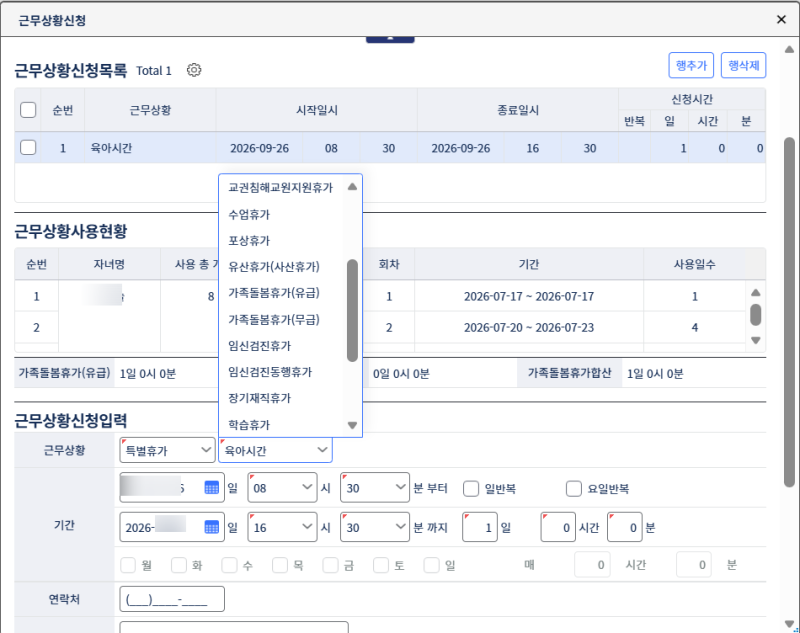Check the 월 weekday checkbox
Screen dimensions: 800x633
pos(128,565)
